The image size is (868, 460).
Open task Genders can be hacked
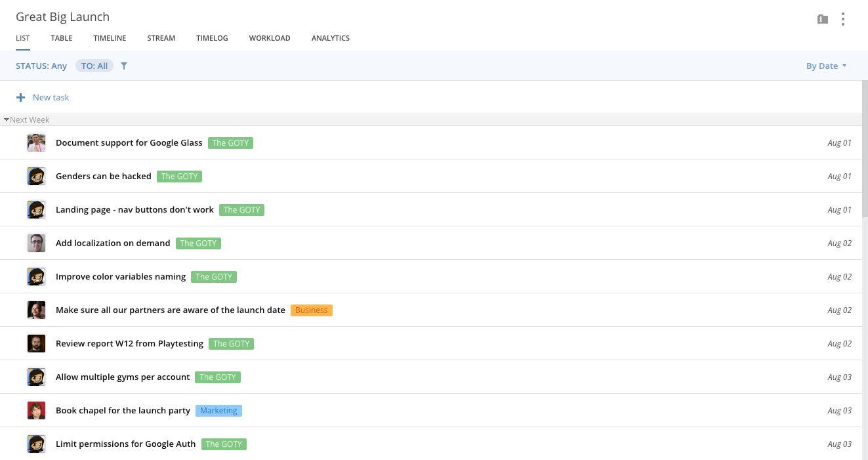(104, 176)
